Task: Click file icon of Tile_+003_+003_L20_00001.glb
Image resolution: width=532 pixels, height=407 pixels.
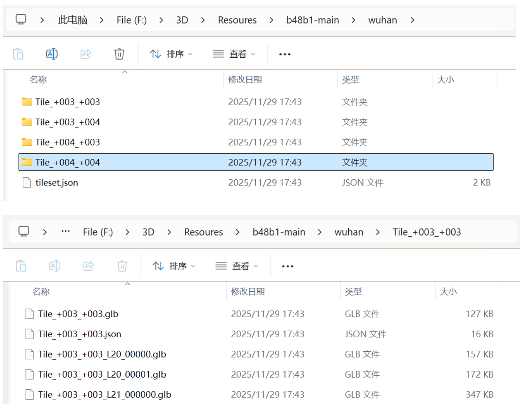Action: pyautogui.click(x=29, y=374)
